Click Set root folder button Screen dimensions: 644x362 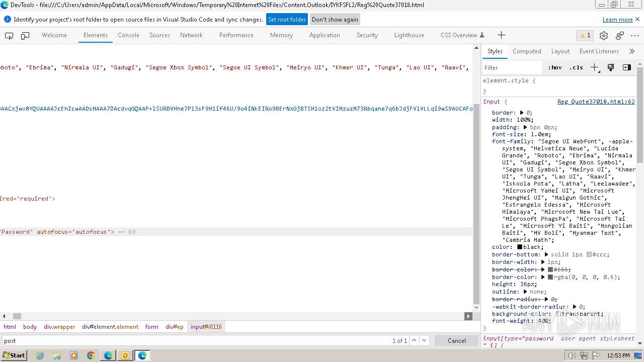point(287,20)
